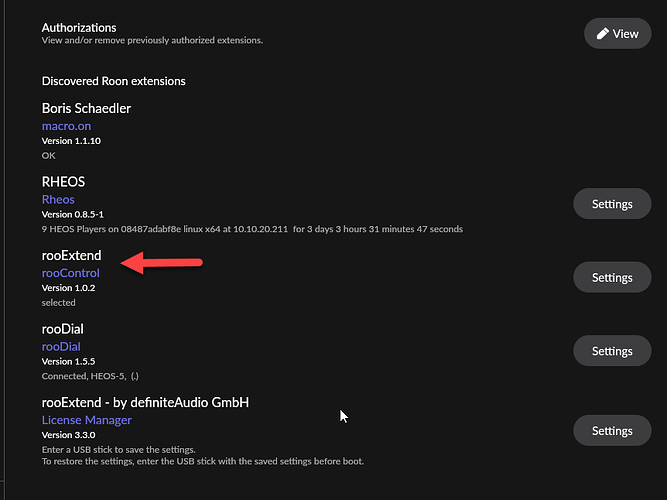
Task: Open Settings for the rooDial extension
Action: click(612, 351)
